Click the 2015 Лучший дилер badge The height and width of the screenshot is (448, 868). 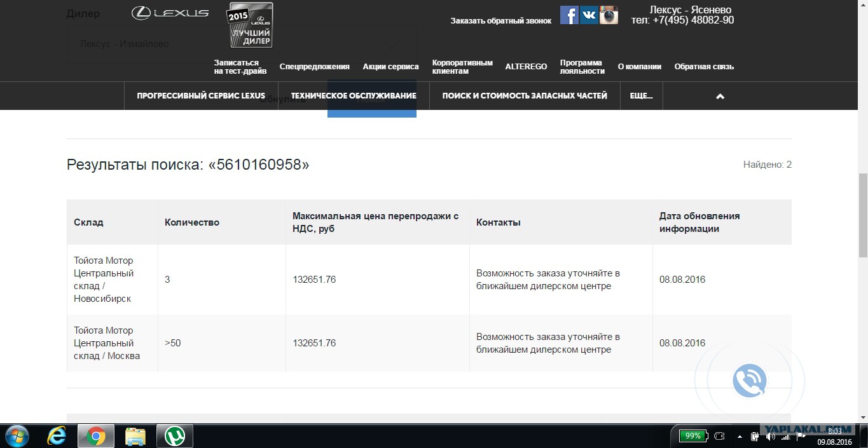(251, 25)
